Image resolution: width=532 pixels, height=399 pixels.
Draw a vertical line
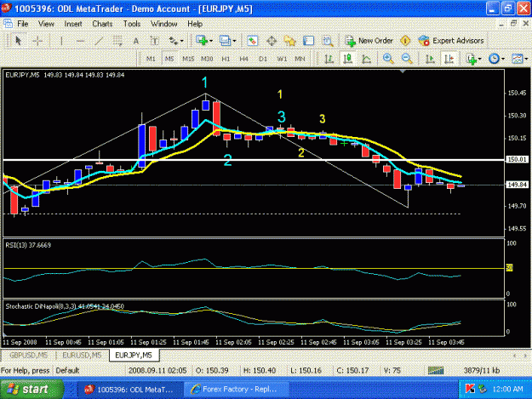[61, 41]
